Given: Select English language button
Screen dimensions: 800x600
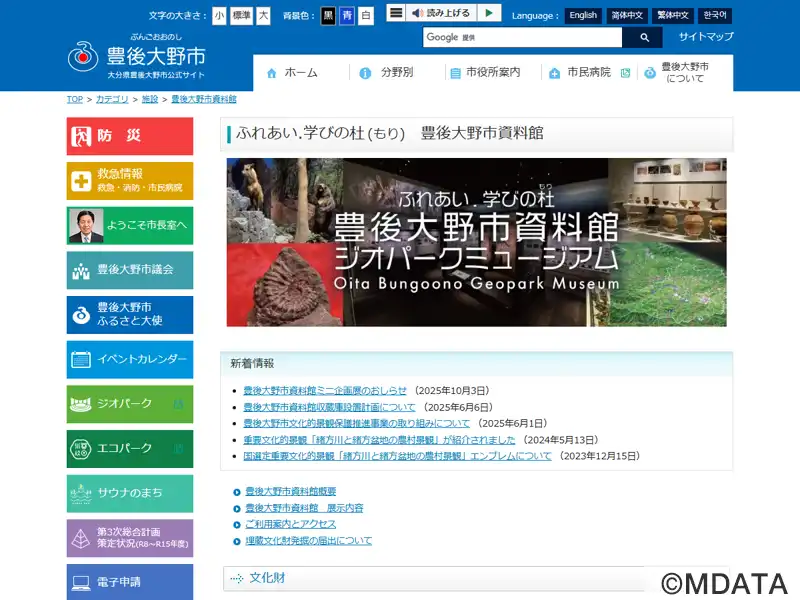Looking at the screenshot, I should (582, 16).
